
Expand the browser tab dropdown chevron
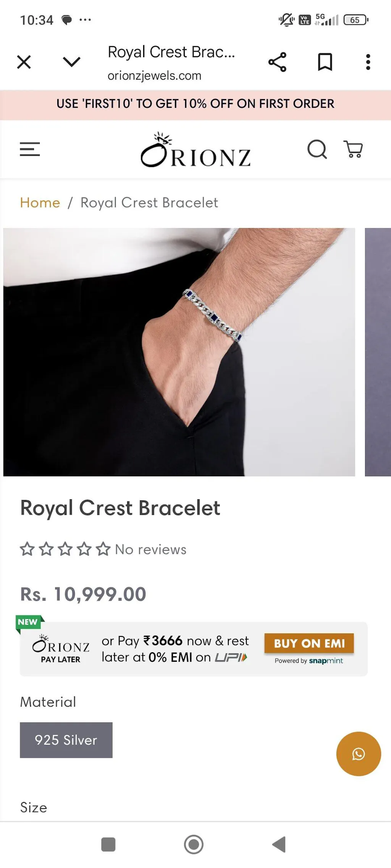[x=71, y=62]
